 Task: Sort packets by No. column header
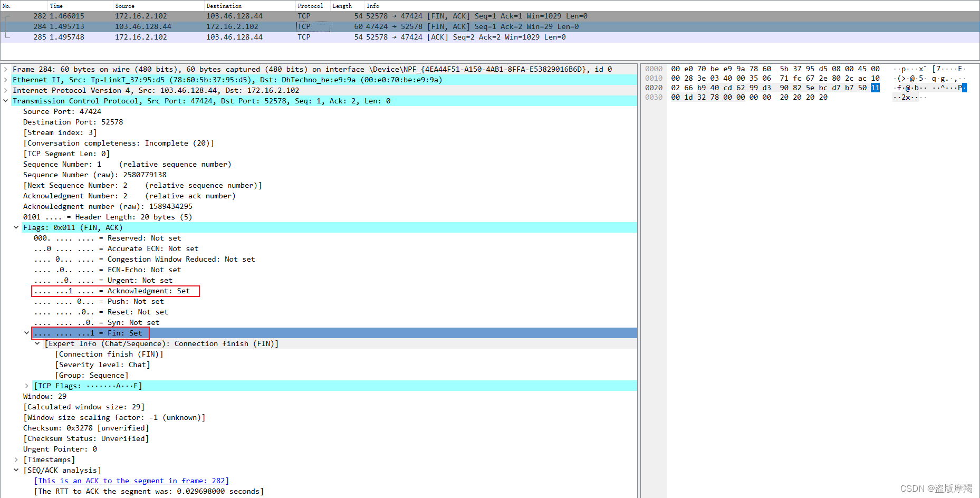[x=24, y=6]
